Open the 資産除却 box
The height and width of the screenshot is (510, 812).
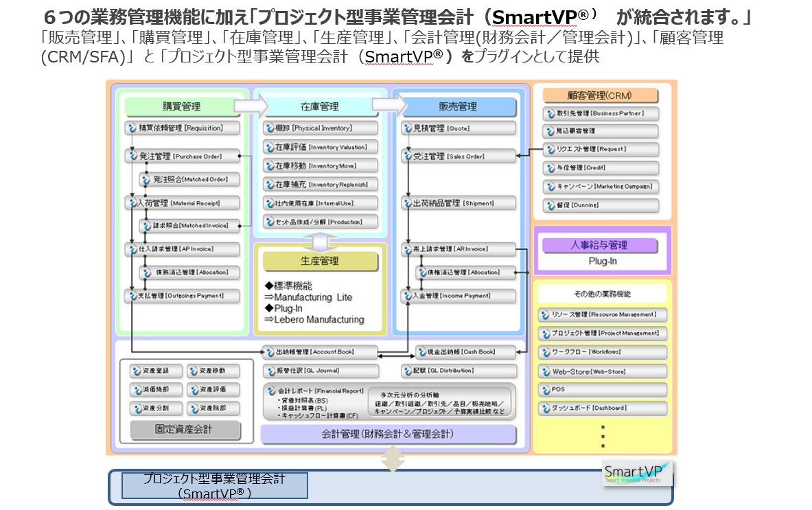coord(213,408)
